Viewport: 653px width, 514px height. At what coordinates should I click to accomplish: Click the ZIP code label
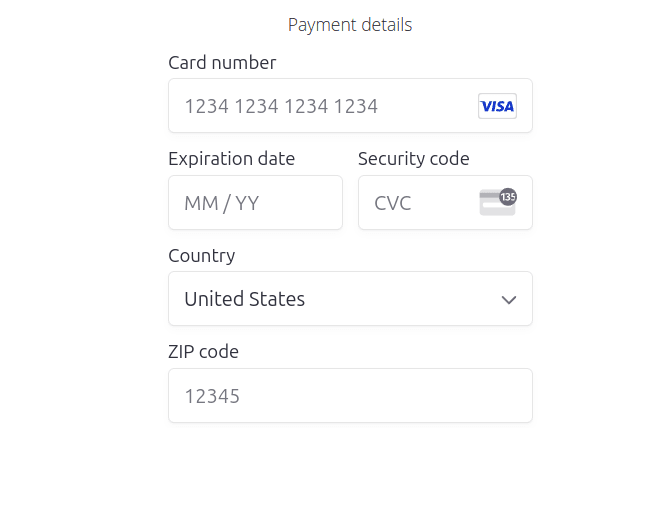(203, 351)
